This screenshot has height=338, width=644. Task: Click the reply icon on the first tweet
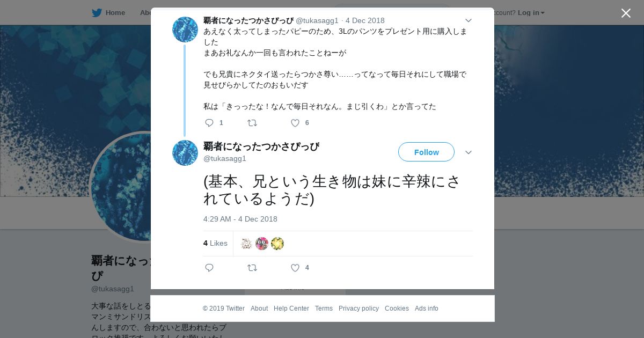coord(209,123)
